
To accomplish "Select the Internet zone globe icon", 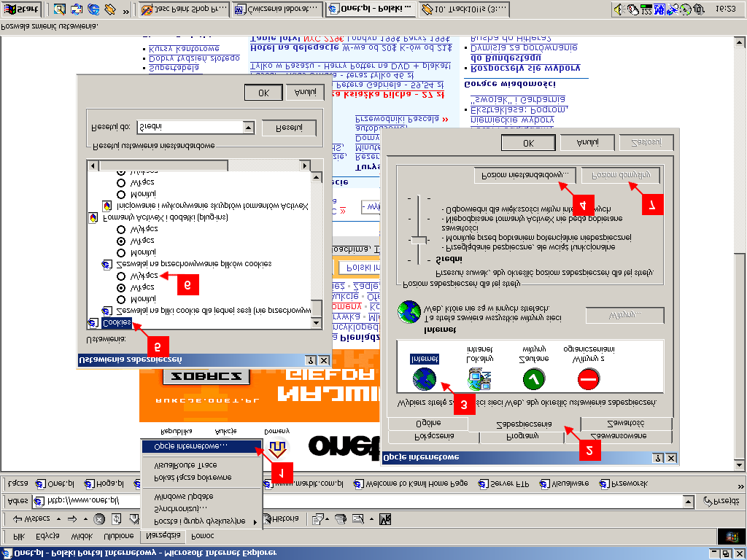I will (425, 379).
